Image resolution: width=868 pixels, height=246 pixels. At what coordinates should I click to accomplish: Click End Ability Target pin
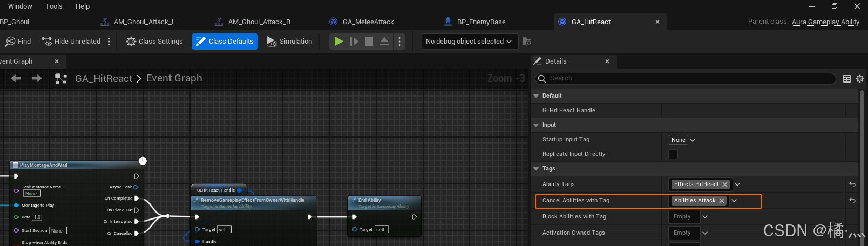355,229
